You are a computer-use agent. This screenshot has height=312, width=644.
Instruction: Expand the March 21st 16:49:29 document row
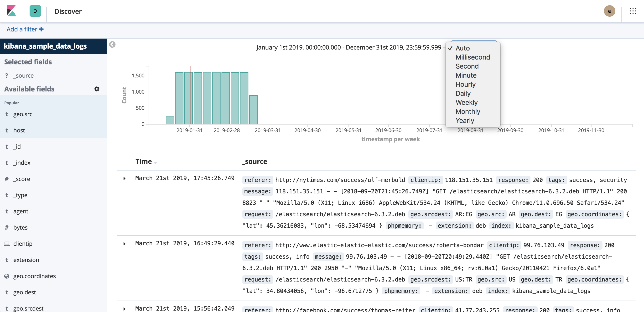124,244
